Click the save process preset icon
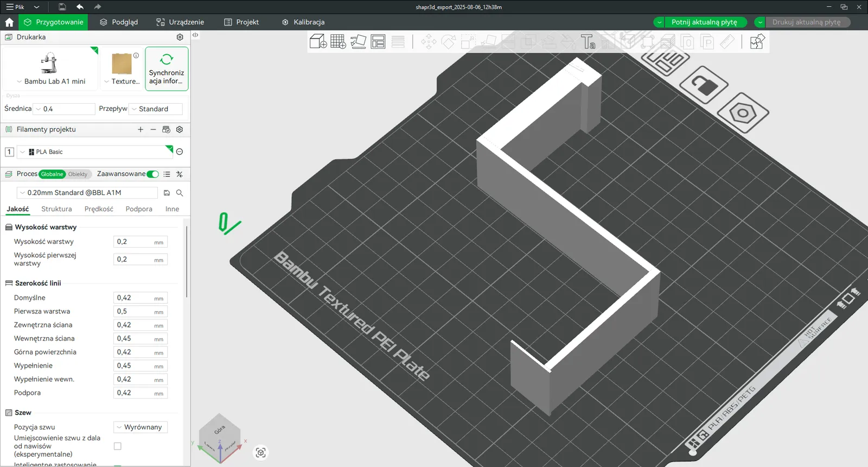Screen dimensions: 868x467 (x=167, y=193)
